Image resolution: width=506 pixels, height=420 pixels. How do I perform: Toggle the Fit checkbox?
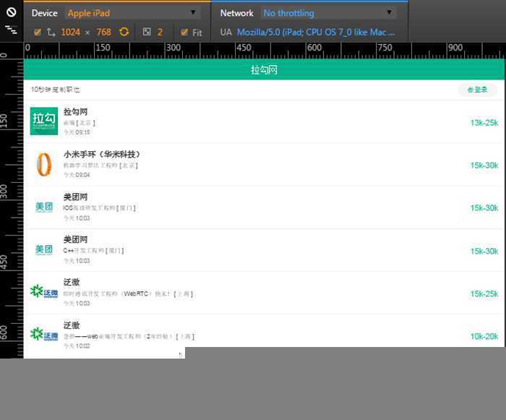[184, 32]
